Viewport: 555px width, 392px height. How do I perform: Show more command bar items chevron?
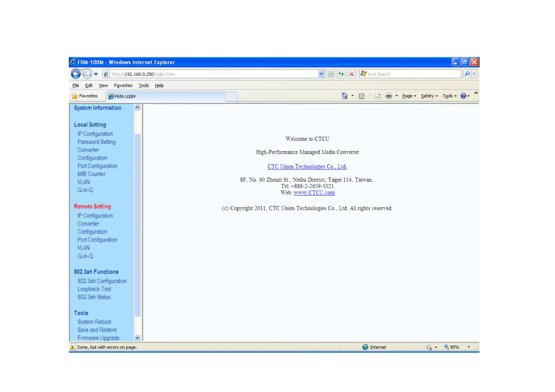coord(476,93)
